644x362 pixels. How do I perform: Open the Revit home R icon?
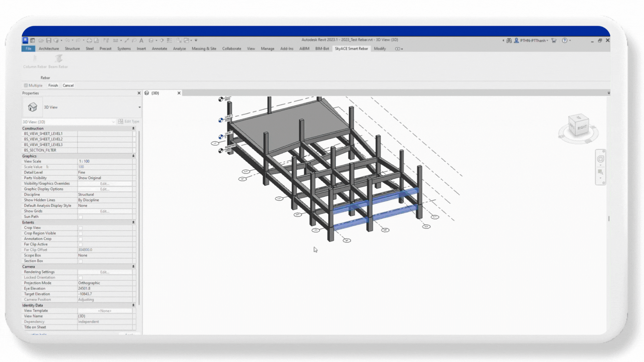(25, 40)
